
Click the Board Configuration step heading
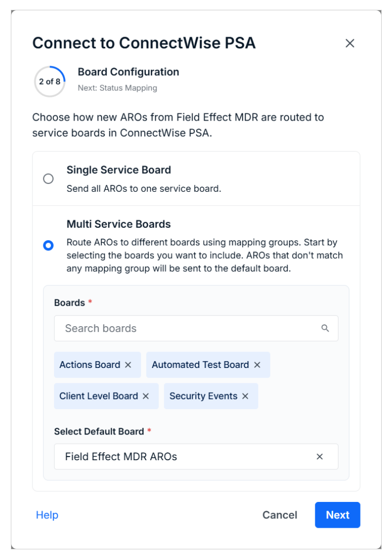click(x=128, y=72)
